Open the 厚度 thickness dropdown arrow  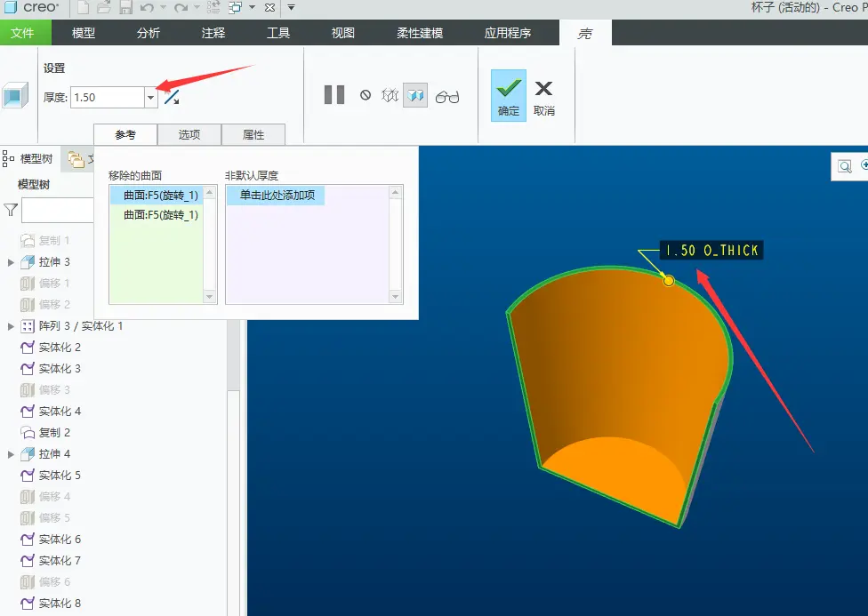(150, 98)
